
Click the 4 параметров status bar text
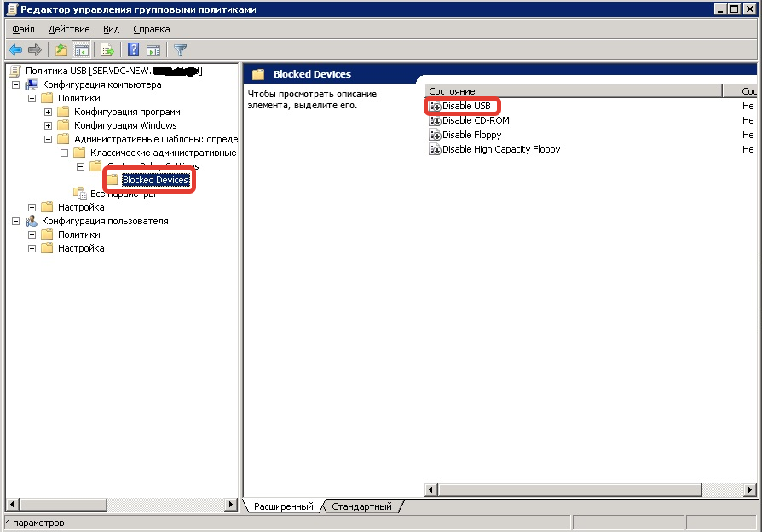pyautogui.click(x=35, y=523)
